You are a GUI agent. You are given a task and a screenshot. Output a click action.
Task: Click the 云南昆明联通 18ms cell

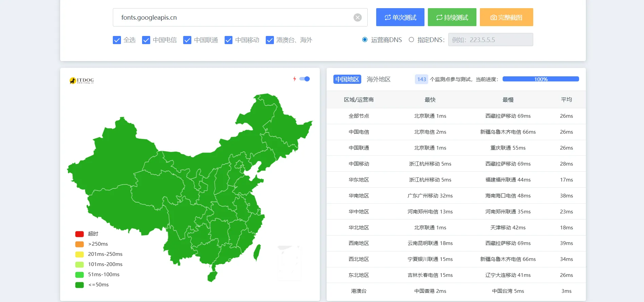(430, 243)
